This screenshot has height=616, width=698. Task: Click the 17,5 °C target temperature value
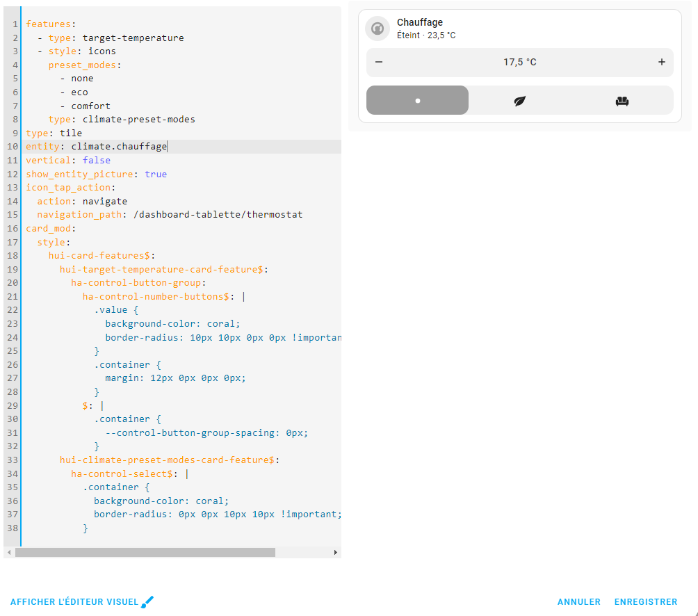pos(519,62)
